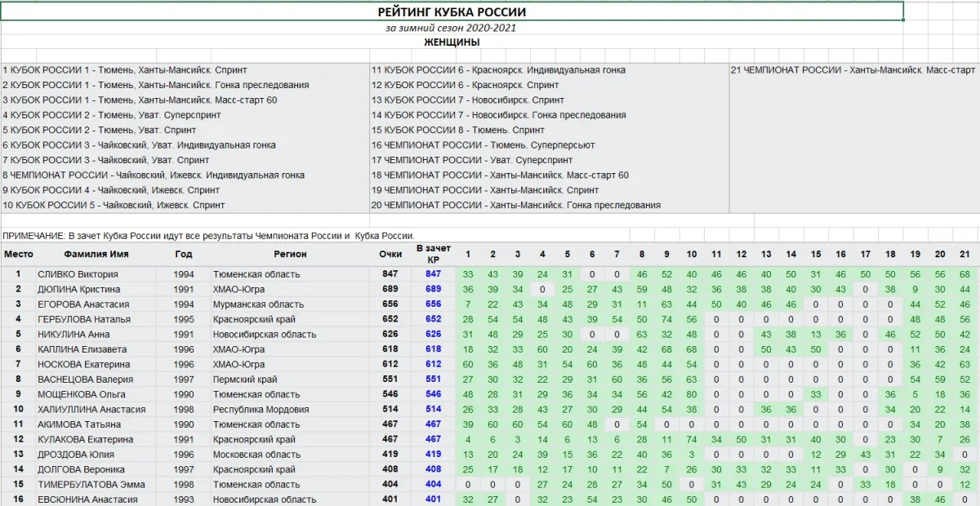Select the name "ХАЛИУЛЛИНА Анастасия"
This screenshot has height=506, width=980.
(91, 410)
